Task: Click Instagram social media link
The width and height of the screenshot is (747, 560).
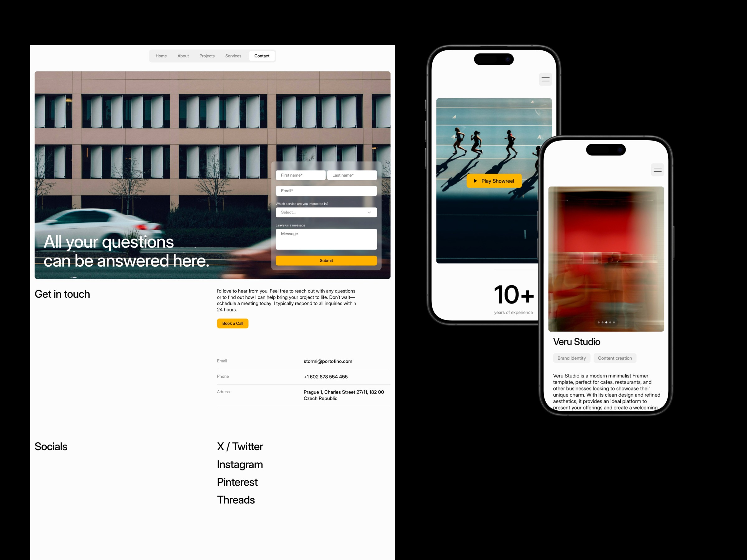Action: [241, 464]
